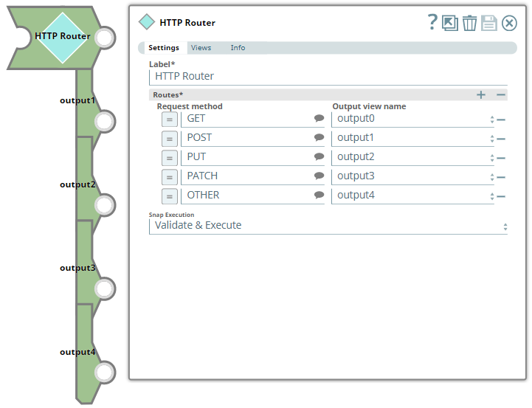
Task: Click the pop-out window icon in header
Action: point(450,23)
